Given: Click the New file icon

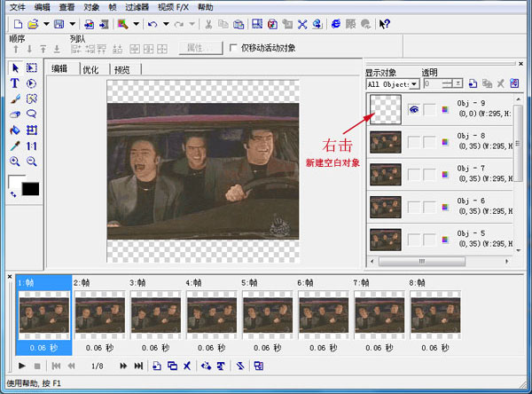Looking at the screenshot, I should pos(18,24).
